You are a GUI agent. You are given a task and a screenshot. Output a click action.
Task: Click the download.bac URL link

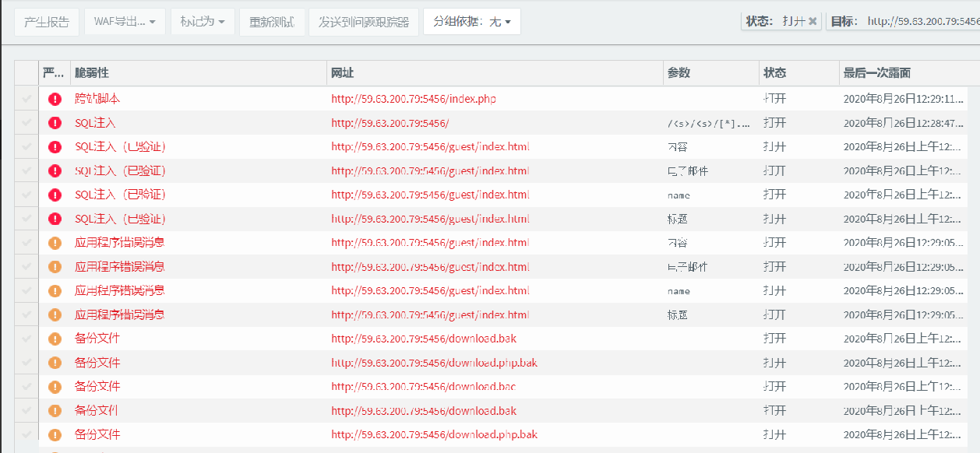tap(423, 387)
